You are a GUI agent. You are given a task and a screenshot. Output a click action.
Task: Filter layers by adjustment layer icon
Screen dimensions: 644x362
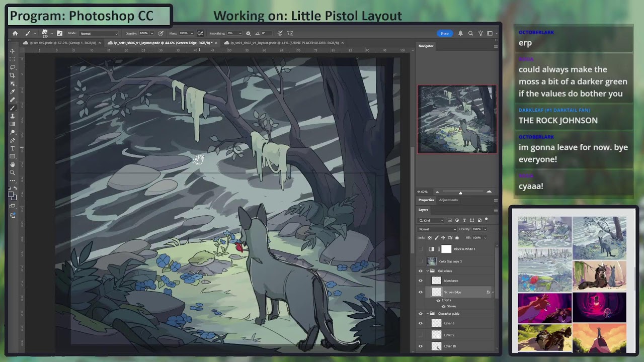point(457,220)
